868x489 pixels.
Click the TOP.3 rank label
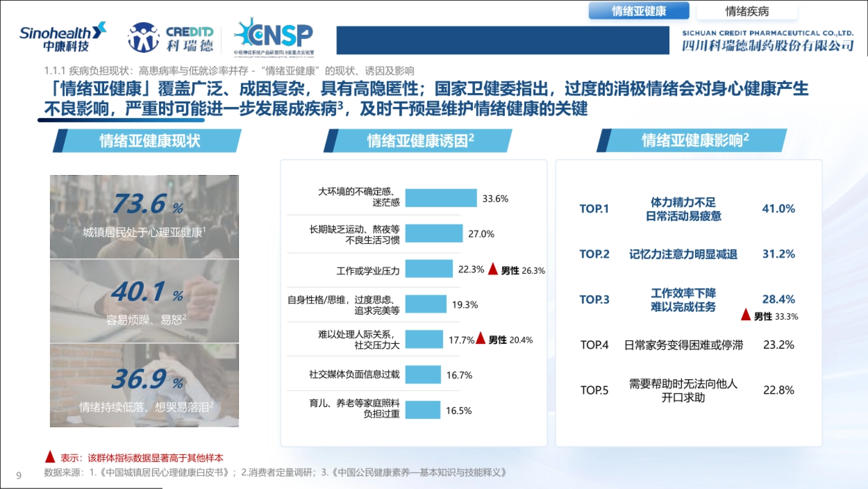coord(594,299)
